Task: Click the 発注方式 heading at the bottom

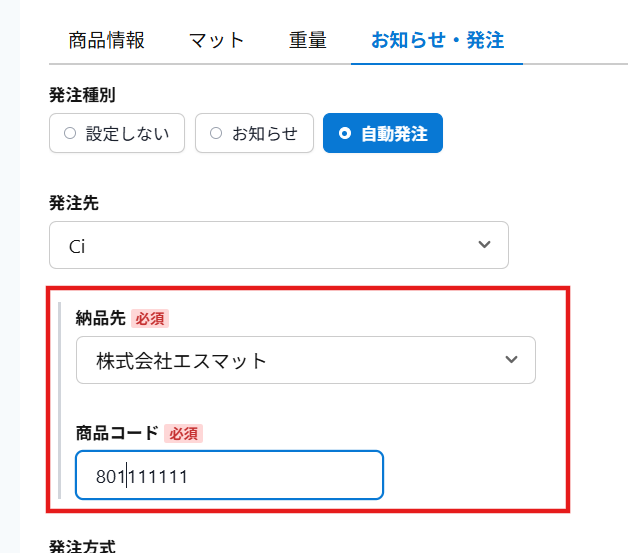Action: point(81,546)
